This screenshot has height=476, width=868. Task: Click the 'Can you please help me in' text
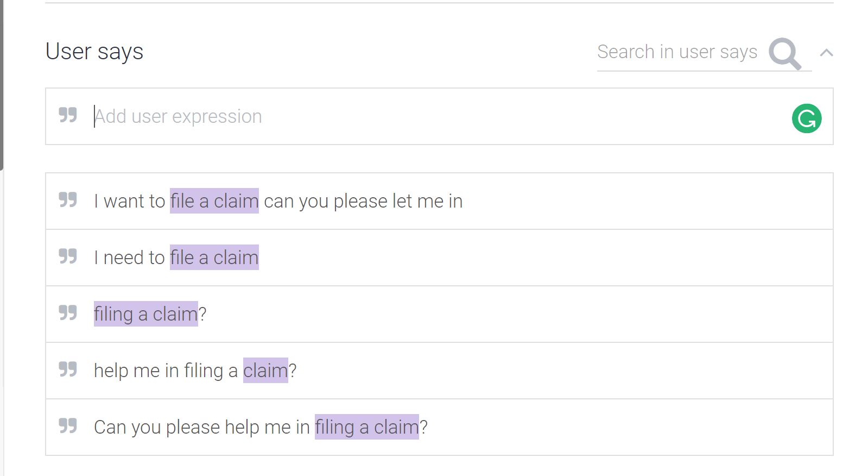pos(201,427)
